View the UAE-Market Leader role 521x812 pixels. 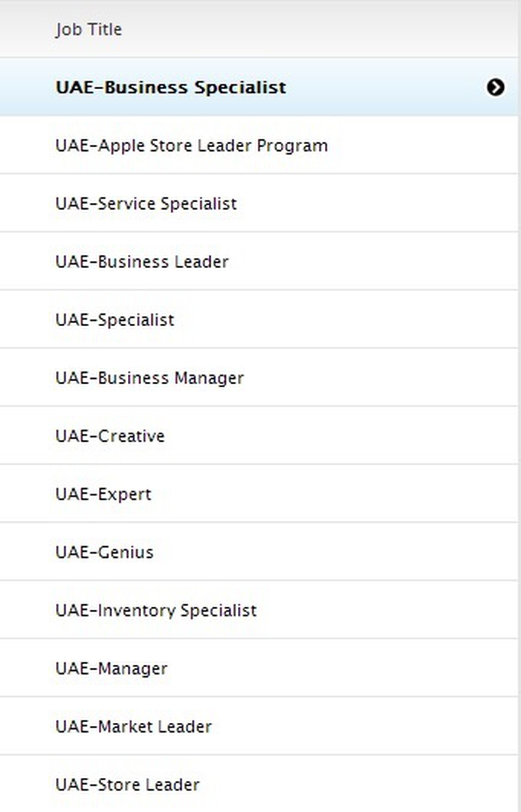click(x=134, y=727)
